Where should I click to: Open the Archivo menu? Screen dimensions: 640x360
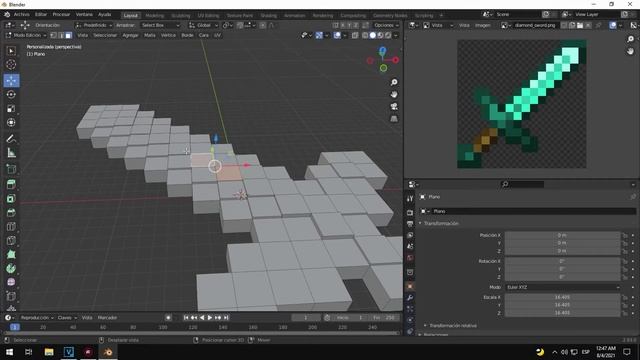tap(21, 15)
